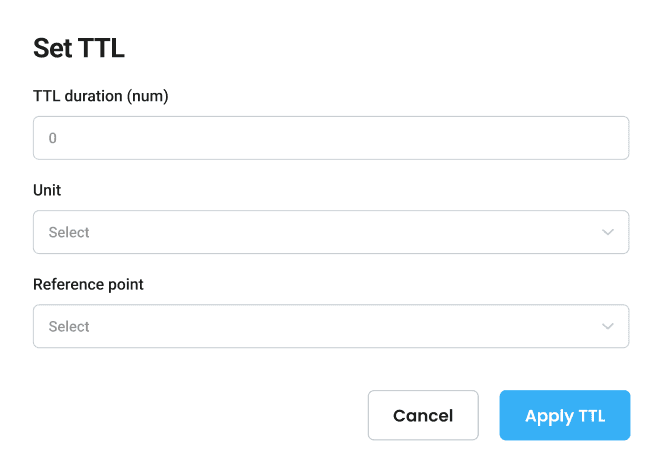Click the '0' placeholder in duration field
Viewport: 660px width, 474px height.
(x=53, y=138)
